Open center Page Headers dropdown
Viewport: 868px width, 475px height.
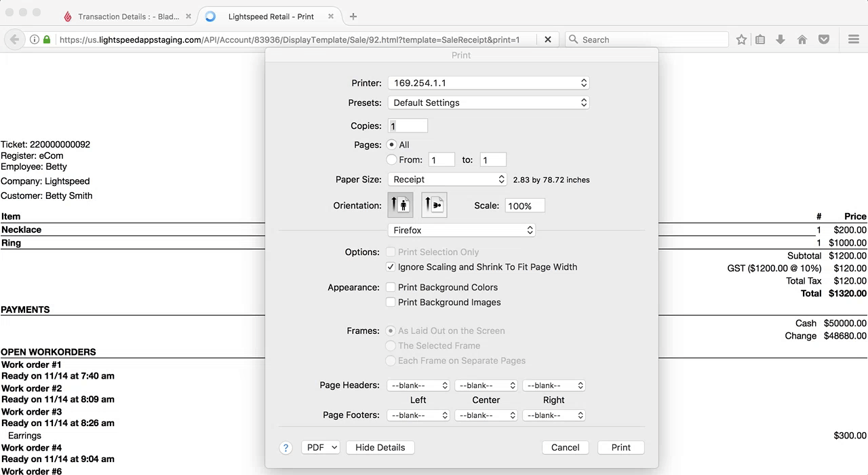click(486, 385)
